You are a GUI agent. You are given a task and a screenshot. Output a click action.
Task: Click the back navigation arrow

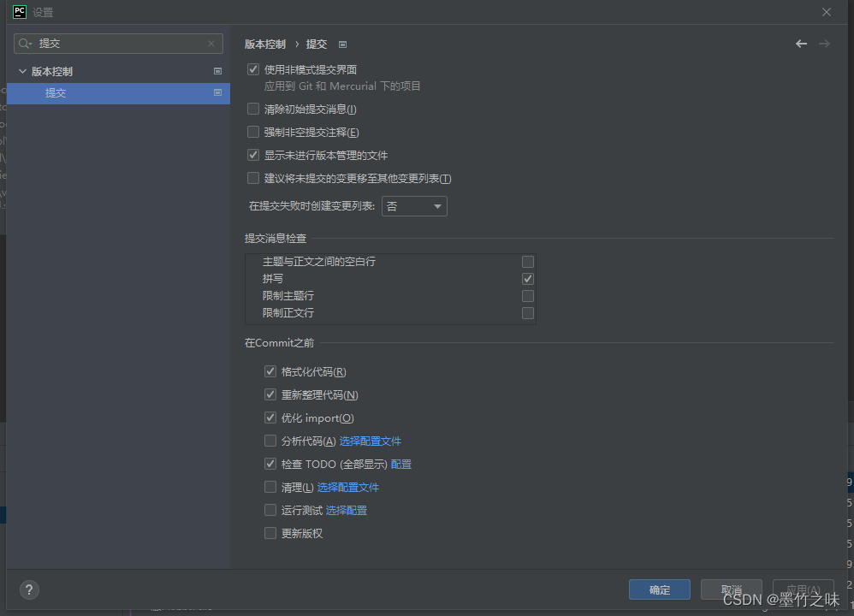(x=801, y=43)
